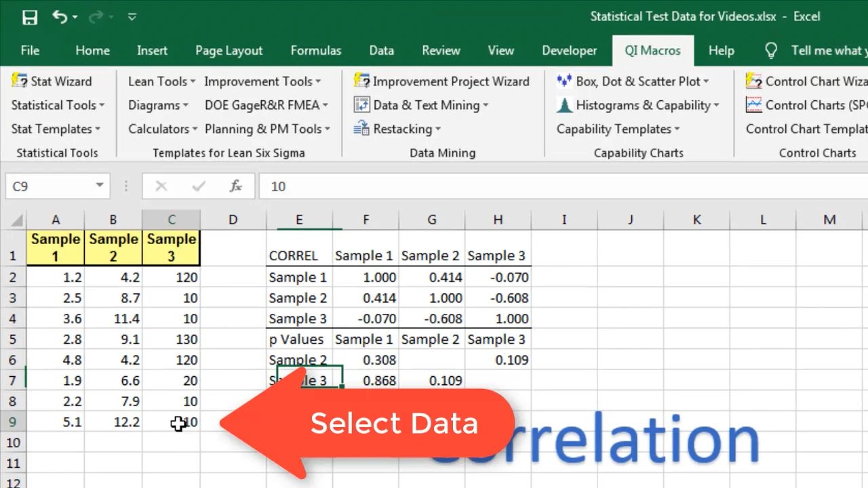868x488 pixels.
Task: Open the Help tab
Action: click(x=722, y=51)
